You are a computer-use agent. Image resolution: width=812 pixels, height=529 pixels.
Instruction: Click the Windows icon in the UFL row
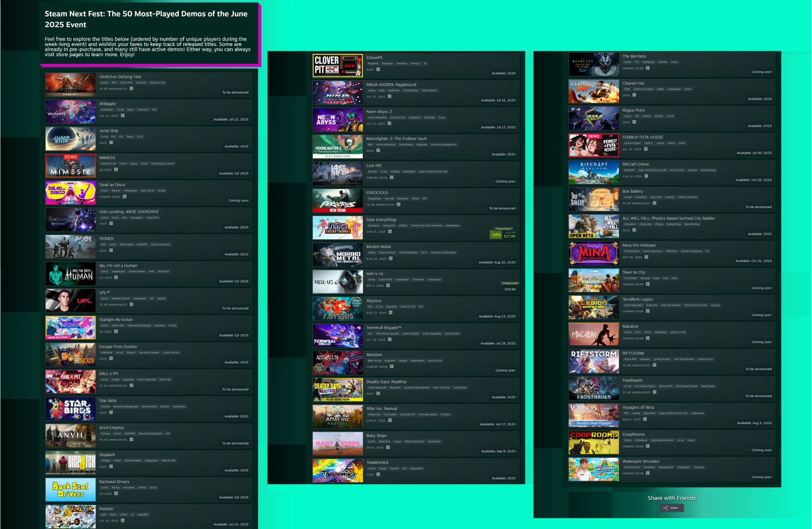coord(131,305)
